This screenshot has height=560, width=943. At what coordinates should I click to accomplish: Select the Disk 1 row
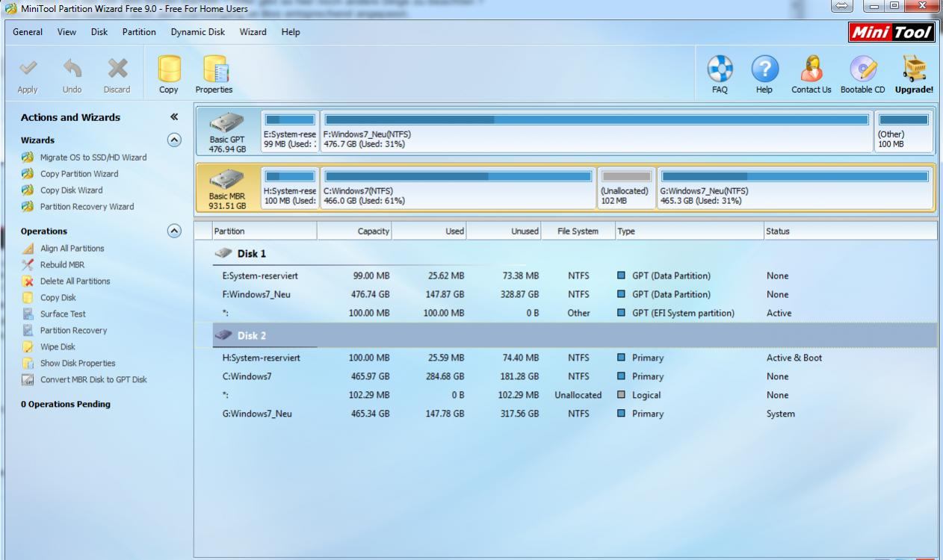coord(566,254)
